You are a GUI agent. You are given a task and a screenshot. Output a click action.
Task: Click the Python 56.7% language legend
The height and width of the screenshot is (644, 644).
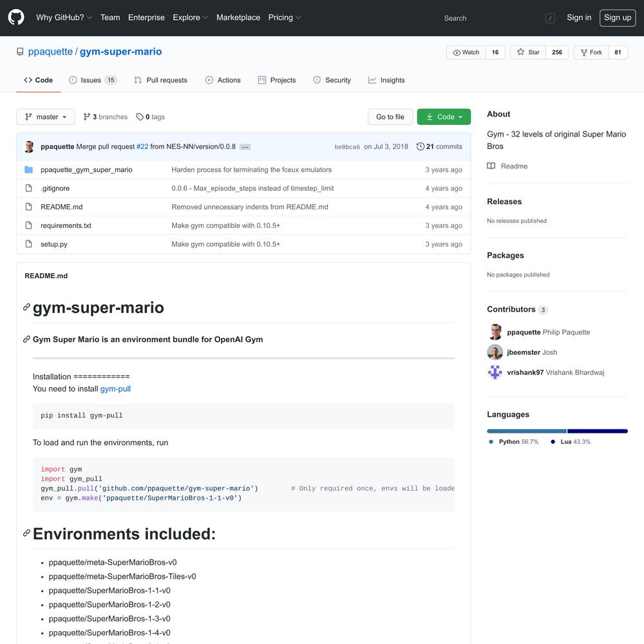(x=514, y=442)
